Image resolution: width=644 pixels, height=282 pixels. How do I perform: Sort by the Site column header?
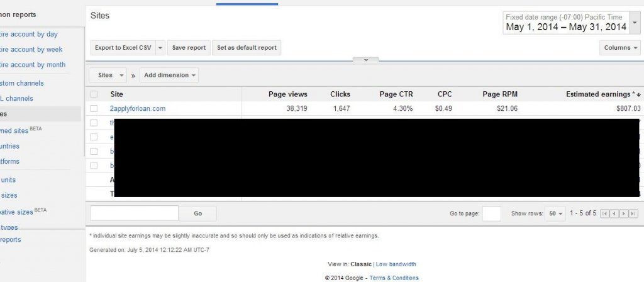116,94
